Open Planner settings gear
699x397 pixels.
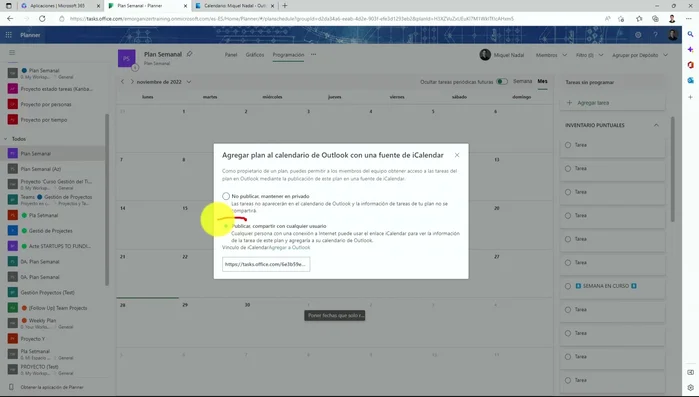point(638,35)
